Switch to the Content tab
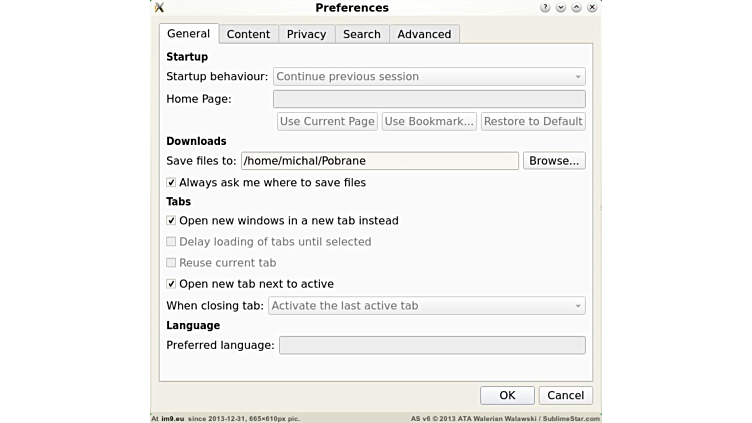The width and height of the screenshot is (752, 423). click(x=248, y=34)
